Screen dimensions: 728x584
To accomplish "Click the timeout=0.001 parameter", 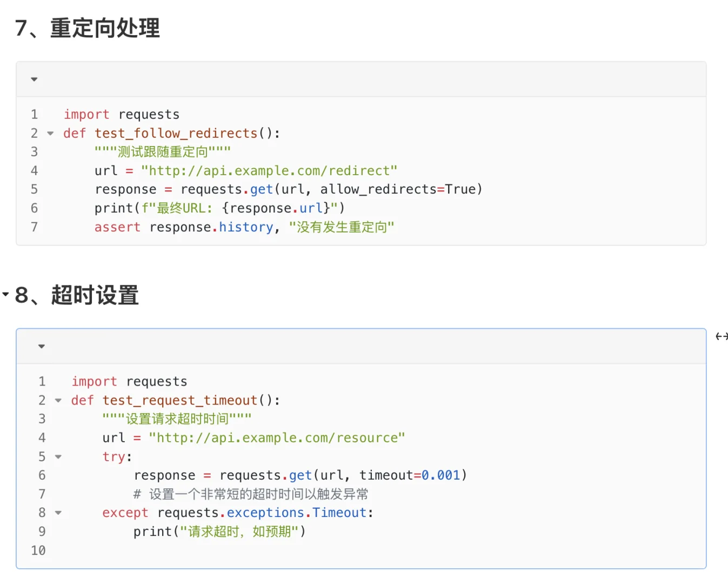I will [x=410, y=475].
